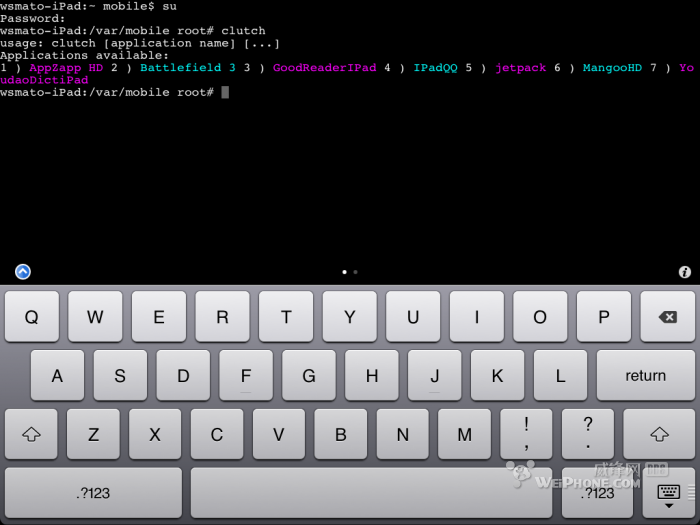Click the 'Applications available:' line
This screenshot has width=700, height=525.
(x=84, y=55)
